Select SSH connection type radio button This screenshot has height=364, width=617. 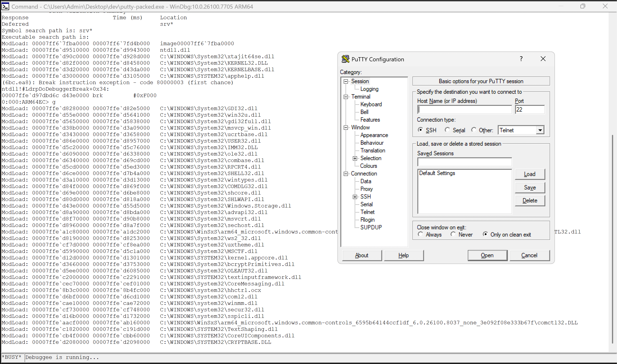pyautogui.click(x=420, y=130)
